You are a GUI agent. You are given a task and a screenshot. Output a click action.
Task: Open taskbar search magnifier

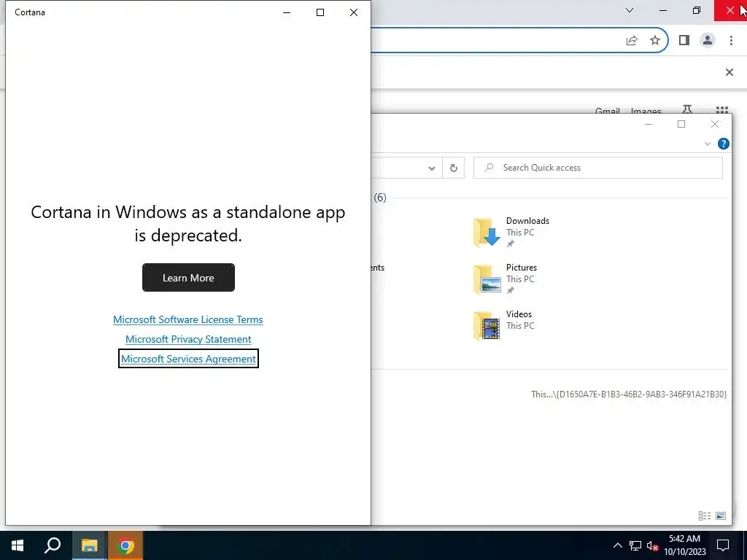[x=53, y=545]
